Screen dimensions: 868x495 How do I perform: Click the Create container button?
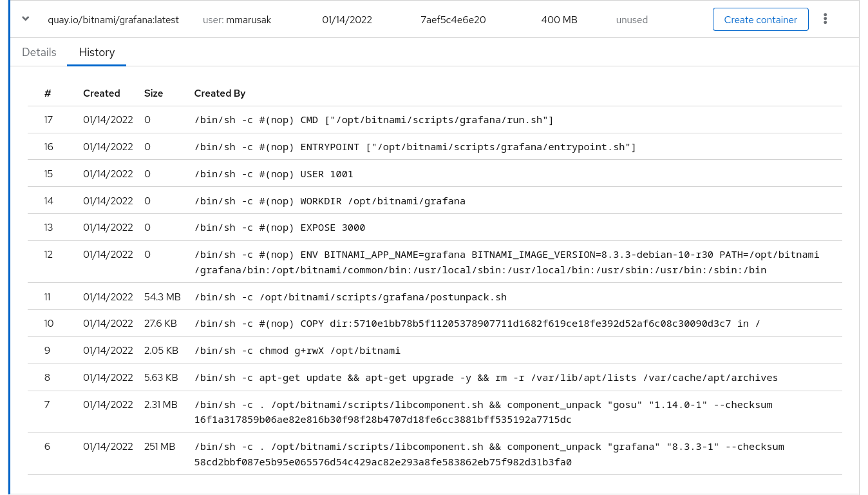[760, 19]
